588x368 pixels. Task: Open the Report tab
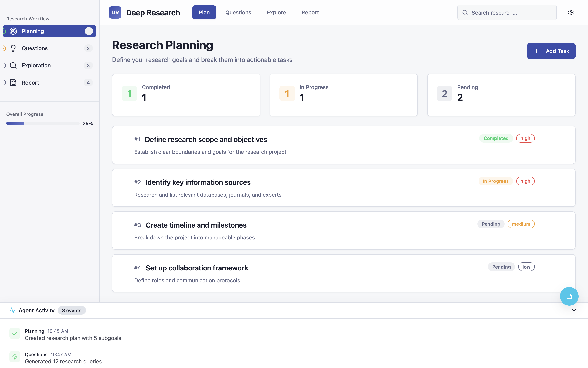pos(310,12)
